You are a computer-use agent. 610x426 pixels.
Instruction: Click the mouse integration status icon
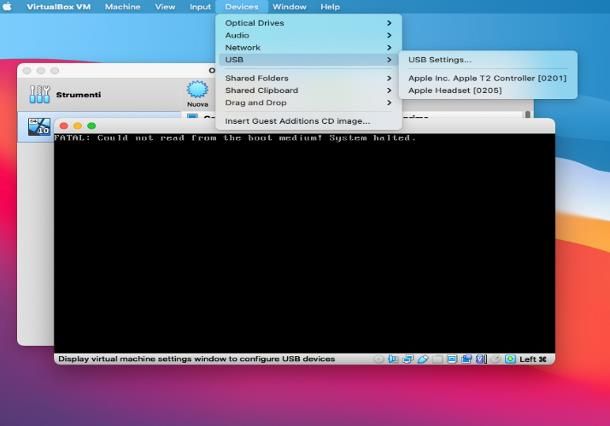(495, 359)
